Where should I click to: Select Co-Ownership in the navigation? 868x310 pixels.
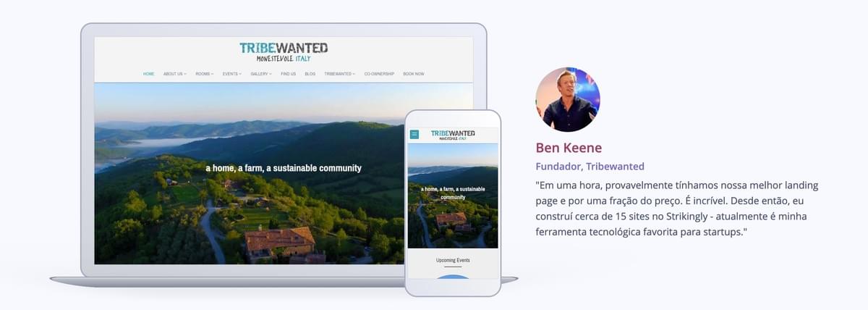click(379, 74)
